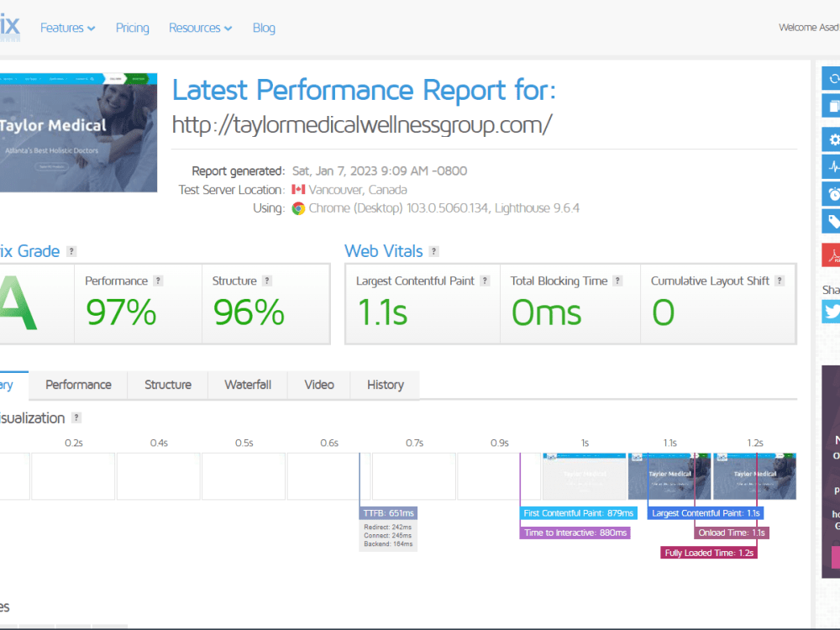Share the report on Twitter
This screenshot has width=840, height=630.
832,312
